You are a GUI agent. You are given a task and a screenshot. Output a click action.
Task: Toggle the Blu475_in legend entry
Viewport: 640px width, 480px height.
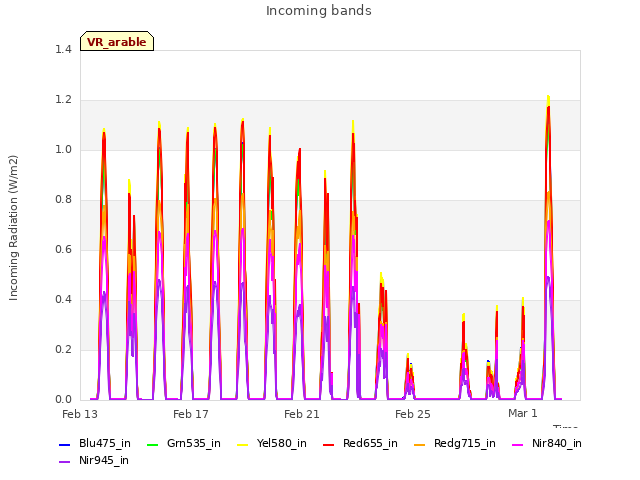click(95, 443)
